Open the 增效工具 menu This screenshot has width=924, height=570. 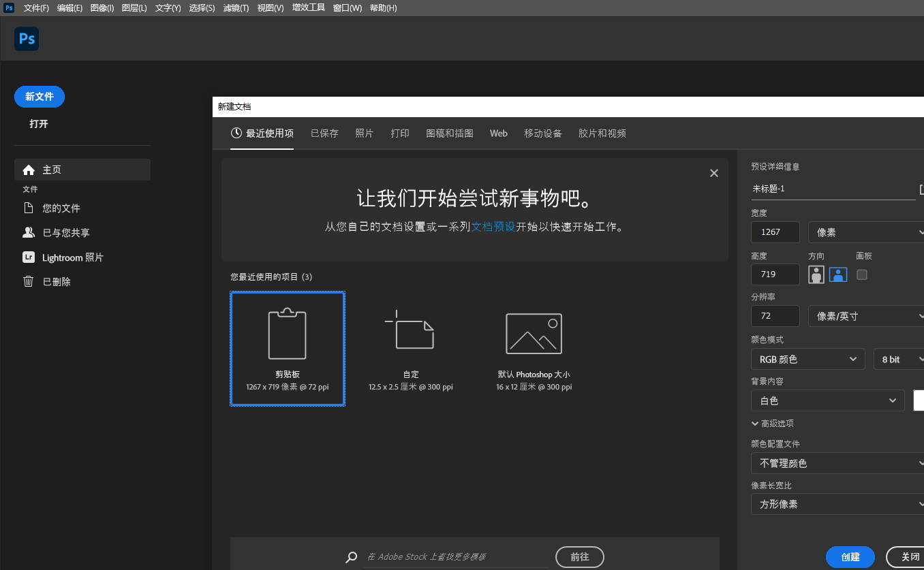pyautogui.click(x=309, y=8)
